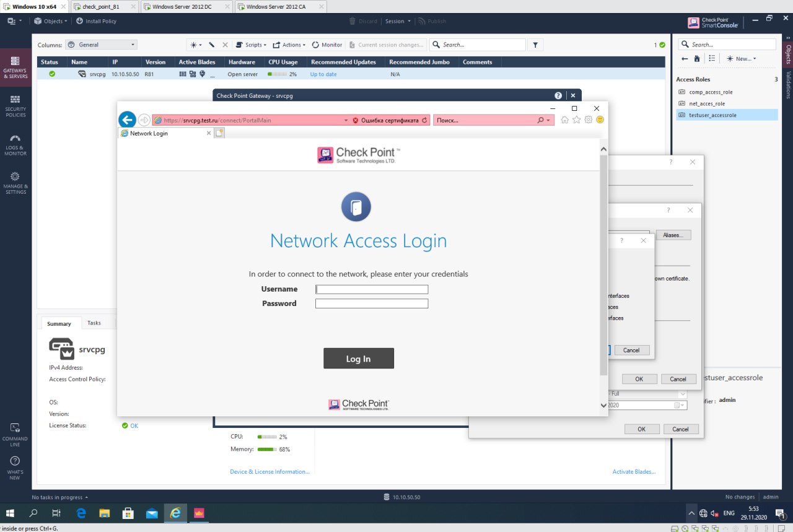Open Security Policies view in the sidebar
This screenshot has height=532, width=793.
click(15, 107)
